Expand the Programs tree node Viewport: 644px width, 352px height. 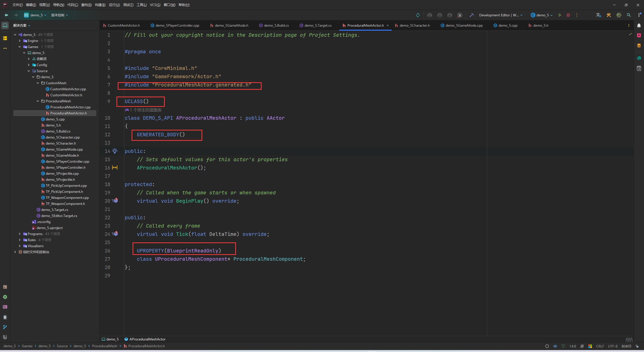pos(20,234)
